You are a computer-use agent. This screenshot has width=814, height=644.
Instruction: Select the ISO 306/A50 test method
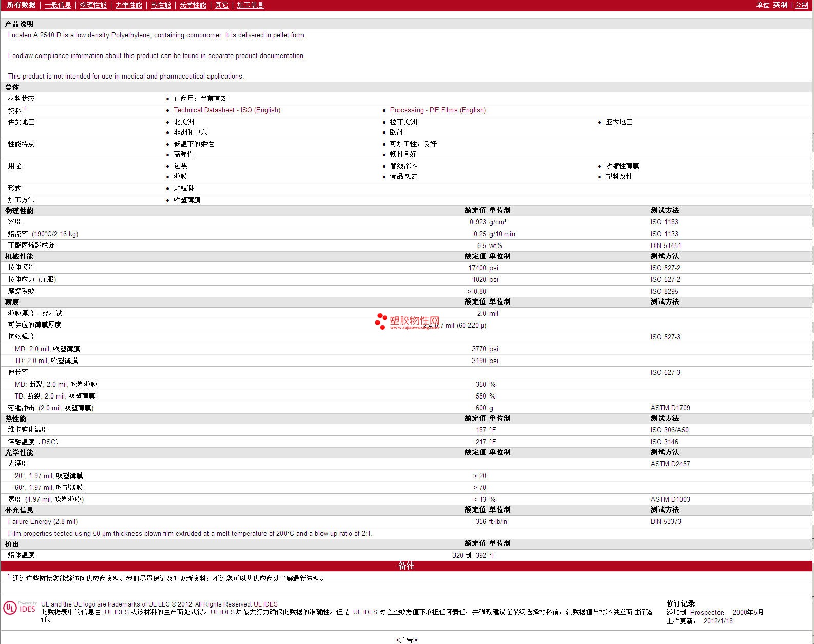[670, 430]
